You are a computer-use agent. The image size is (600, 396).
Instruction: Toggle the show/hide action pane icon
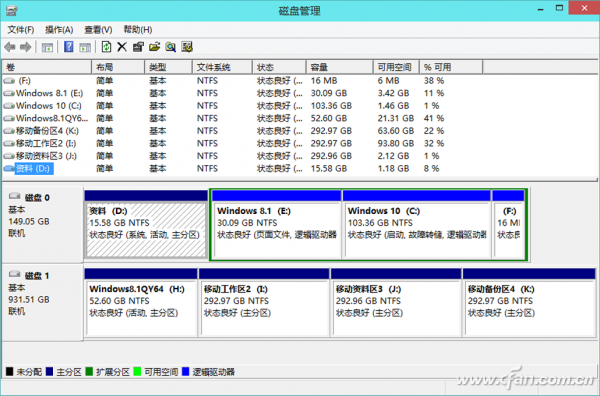tap(85, 47)
